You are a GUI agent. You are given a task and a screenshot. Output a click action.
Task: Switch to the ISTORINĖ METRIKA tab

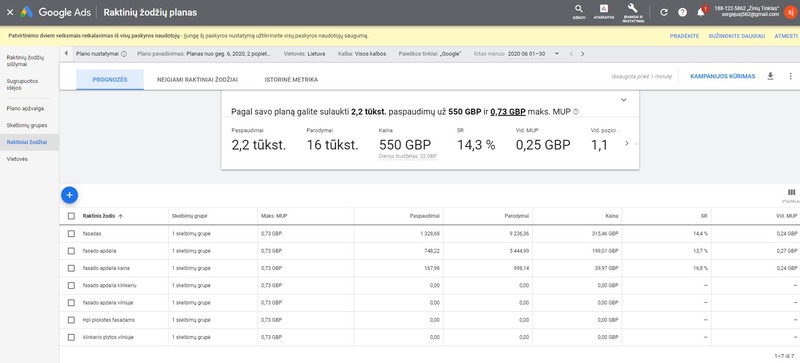point(291,80)
